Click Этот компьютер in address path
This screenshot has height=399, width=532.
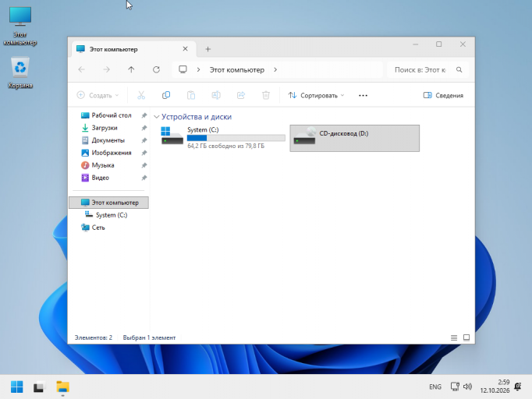tap(237, 70)
